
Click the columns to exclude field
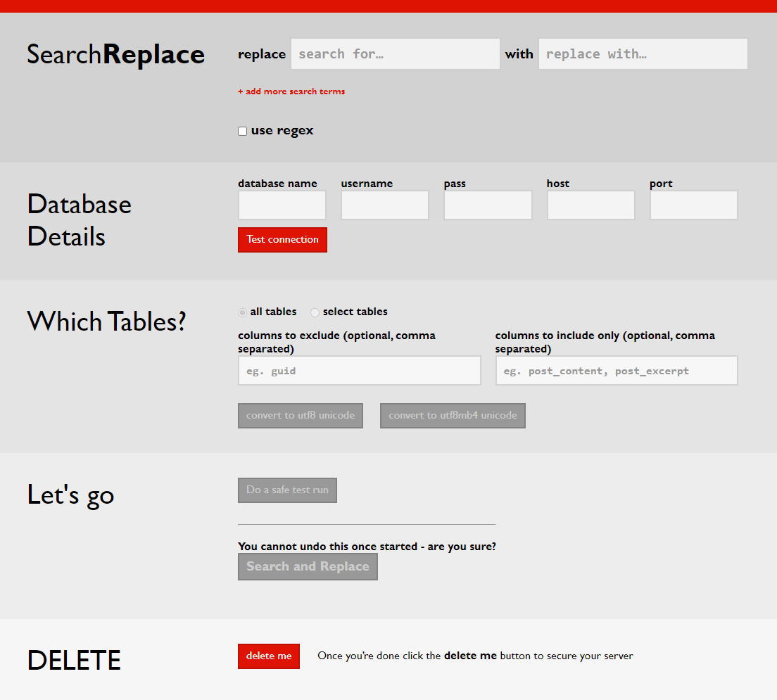point(359,371)
